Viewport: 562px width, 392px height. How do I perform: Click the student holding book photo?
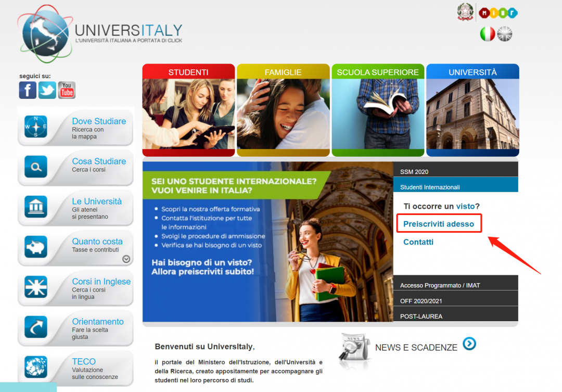pyautogui.click(x=378, y=114)
